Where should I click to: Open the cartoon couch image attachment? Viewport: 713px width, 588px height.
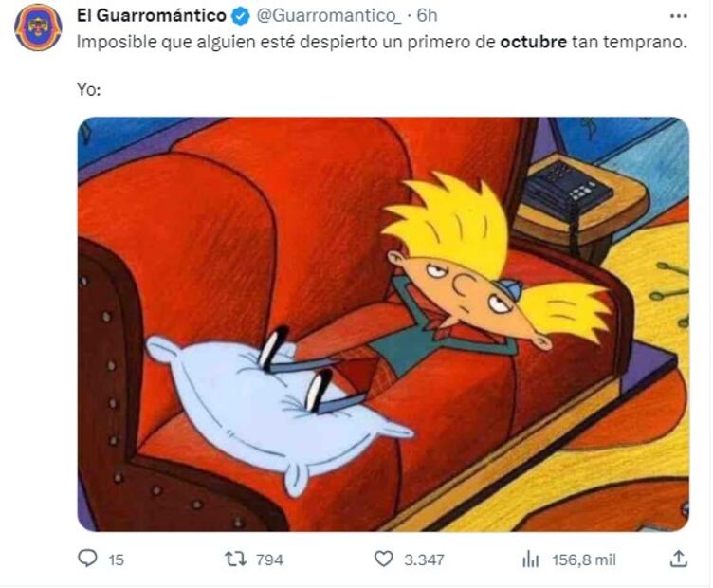point(383,323)
